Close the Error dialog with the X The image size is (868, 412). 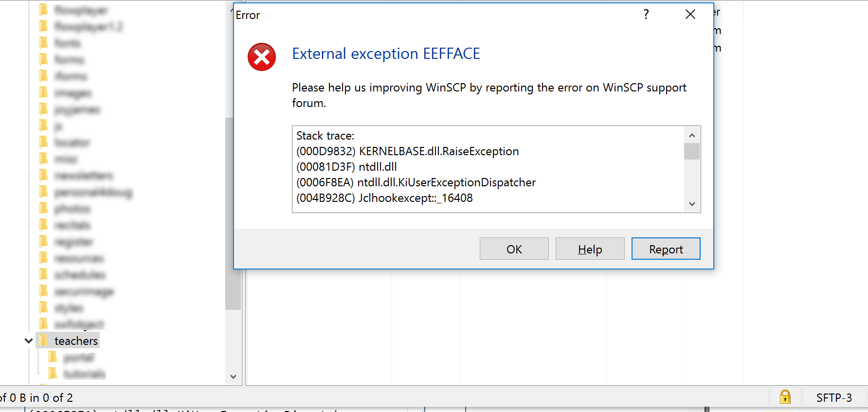(x=690, y=15)
